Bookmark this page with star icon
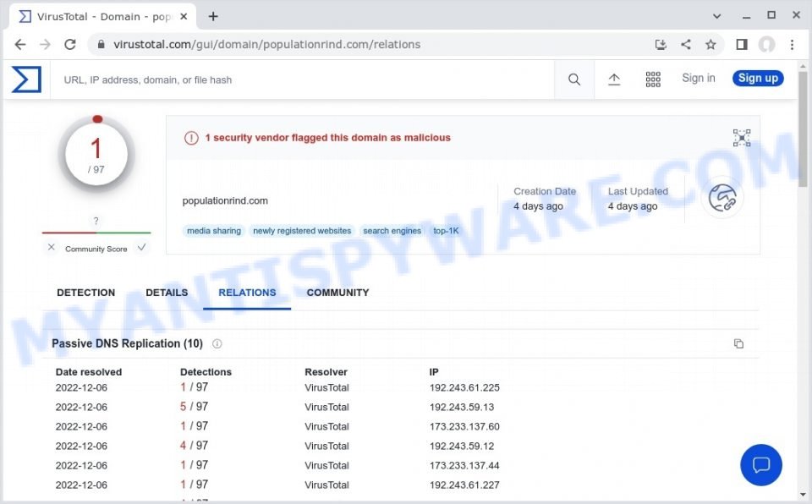812x504 pixels. 710,45
